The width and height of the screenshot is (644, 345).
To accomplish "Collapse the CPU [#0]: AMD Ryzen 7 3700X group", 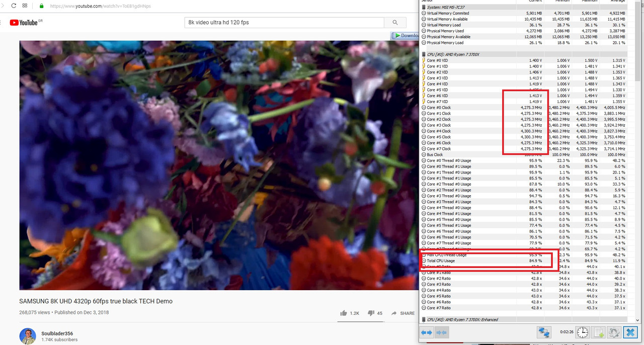I will [424, 54].
